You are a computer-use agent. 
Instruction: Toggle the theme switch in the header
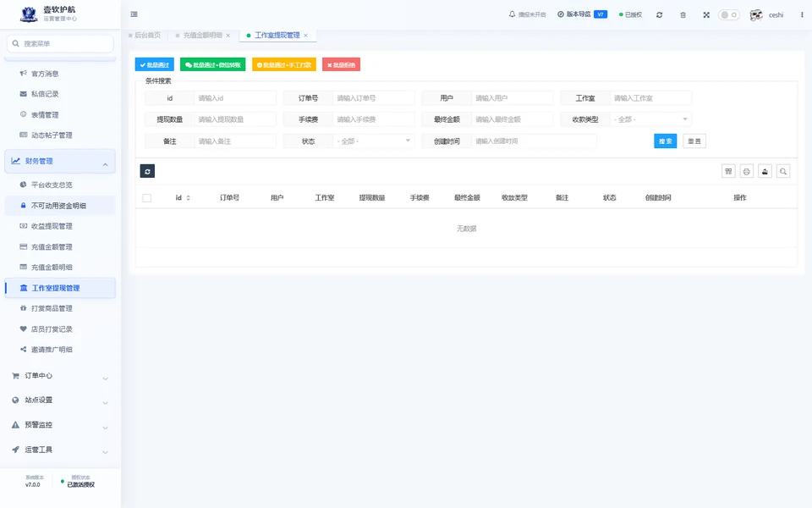728,15
